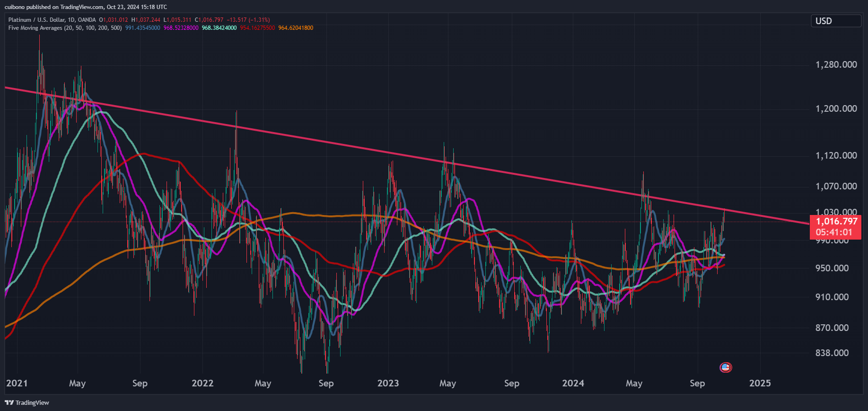868x411 pixels.
Task: Click the USD currency selector
Action: (836, 21)
